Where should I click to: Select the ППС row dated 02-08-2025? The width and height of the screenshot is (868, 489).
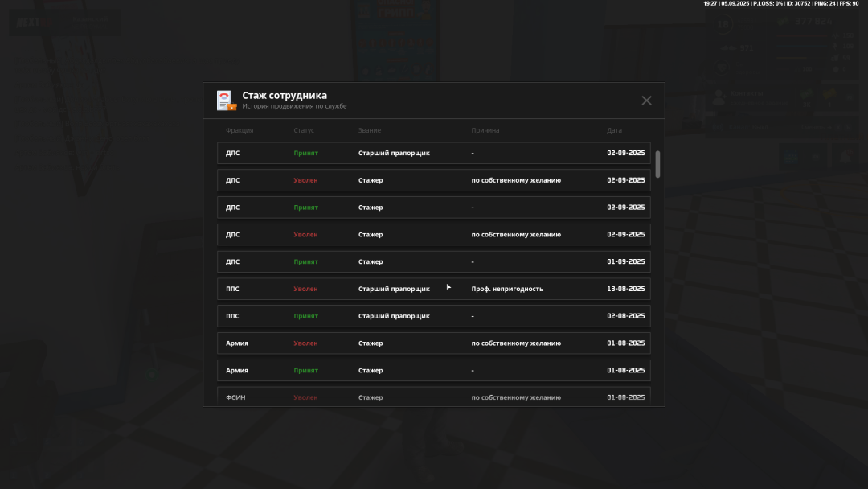pyautogui.click(x=433, y=316)
